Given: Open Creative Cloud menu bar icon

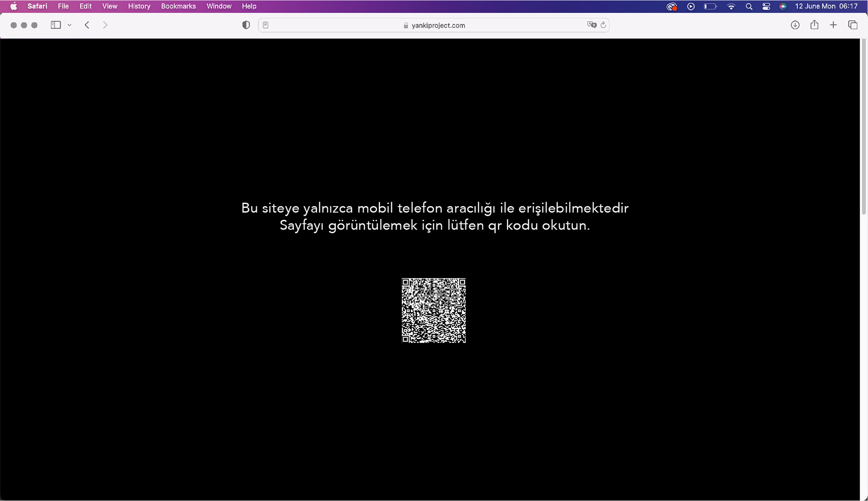Looking at the screenshot, I should point(672,6).
